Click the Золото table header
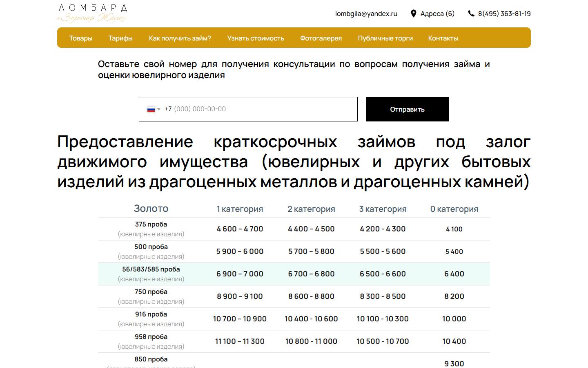This screenshot has width=588, height=368. [x=151, y=209]
